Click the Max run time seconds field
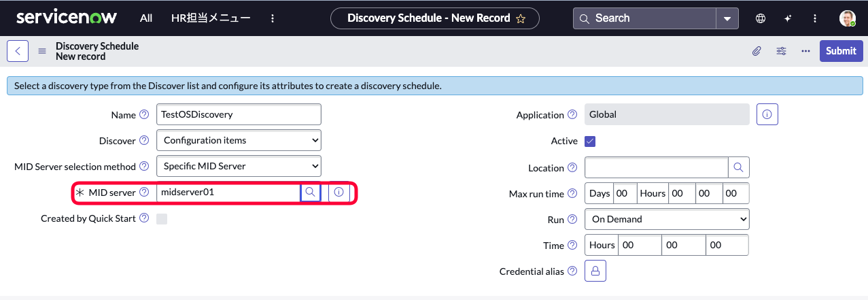The image size is (868, 300). [x=735, y=193]
